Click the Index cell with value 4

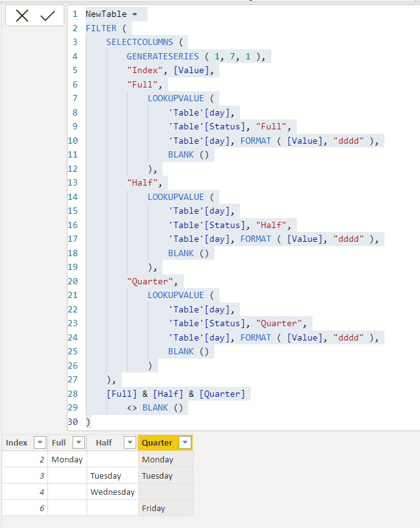25,492
